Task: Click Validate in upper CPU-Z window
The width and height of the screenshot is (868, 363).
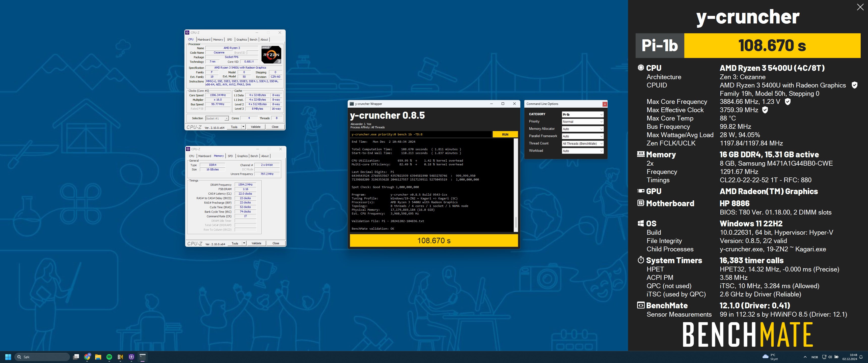Action: (x=256, y=127)
